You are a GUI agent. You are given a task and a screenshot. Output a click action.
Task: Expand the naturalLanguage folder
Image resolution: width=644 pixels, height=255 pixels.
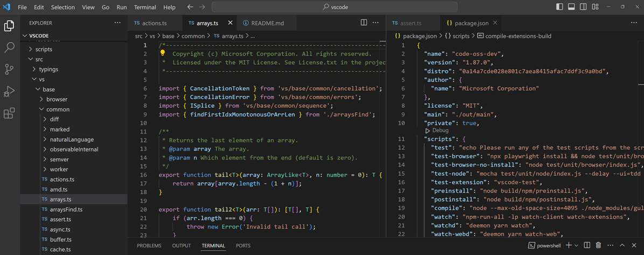45,140
